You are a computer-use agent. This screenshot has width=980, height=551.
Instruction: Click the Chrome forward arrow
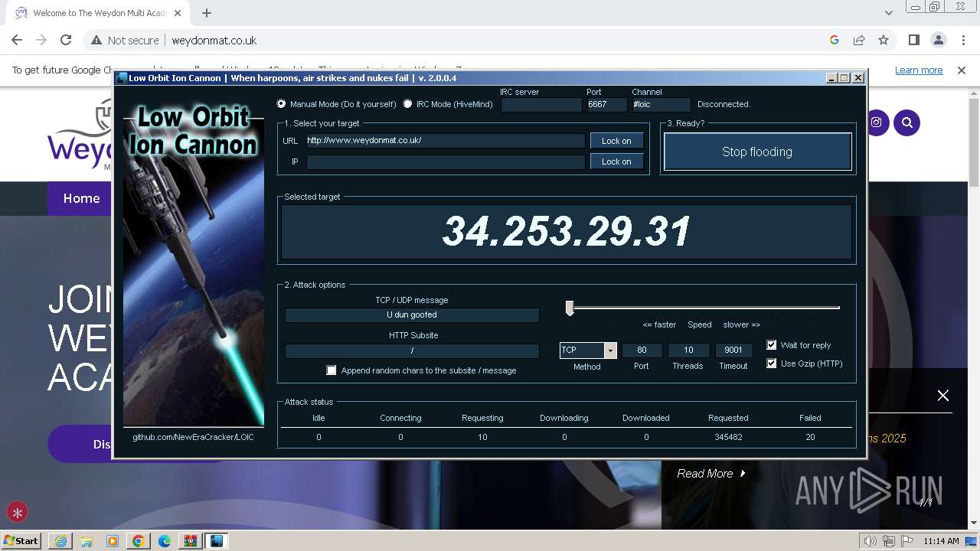(41, 41)
